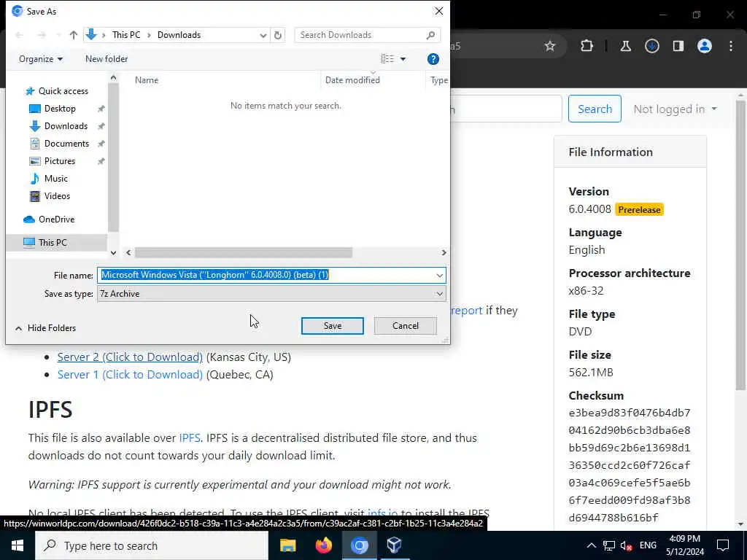
Task: Create a New folder
Action: coord(107,59)
